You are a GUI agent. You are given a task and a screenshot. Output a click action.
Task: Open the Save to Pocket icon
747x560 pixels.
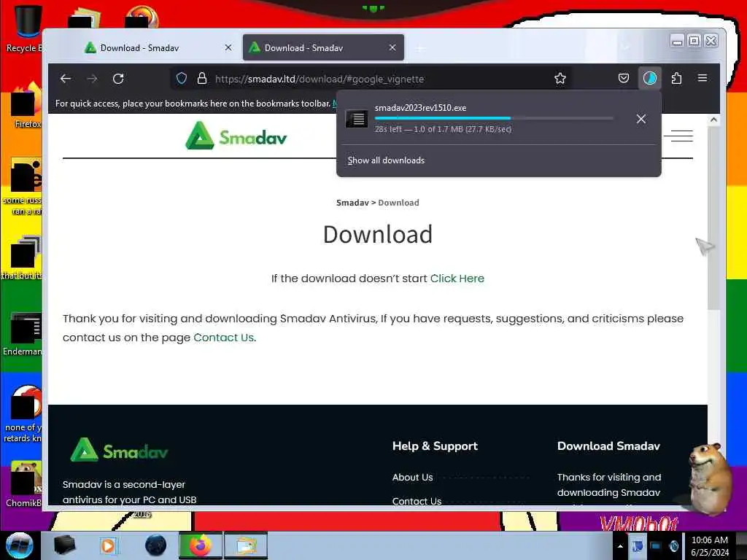[624, 78]
